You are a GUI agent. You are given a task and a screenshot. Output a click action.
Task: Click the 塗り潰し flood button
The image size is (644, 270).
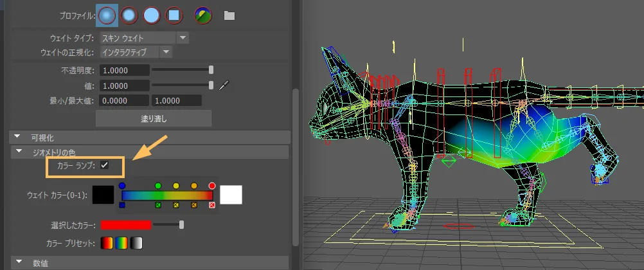(153, 118)
